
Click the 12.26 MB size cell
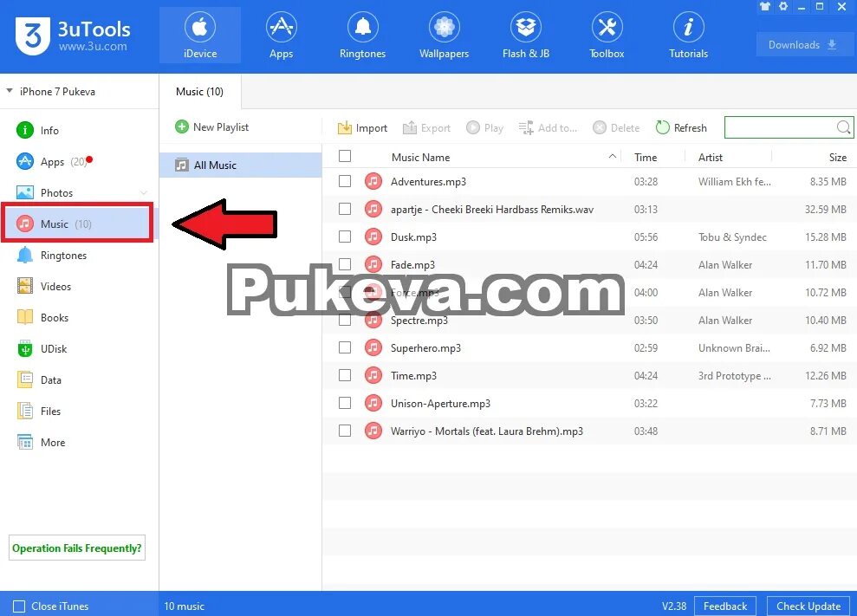point(825,376)
